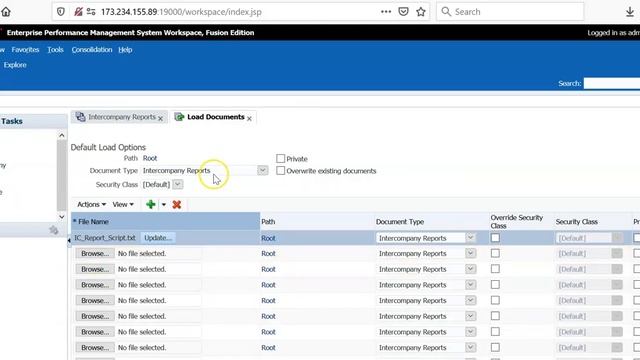Viewport: 640px width, 360px height.
Task: Open Document Type dropdown in third Browse row
Action: click(x=471, y=285)
